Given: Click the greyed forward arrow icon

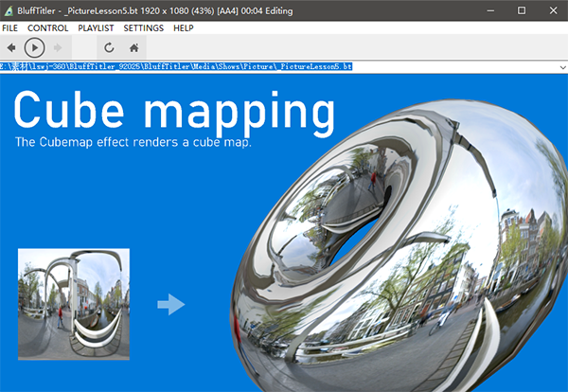Looking at the screenshot, I should [x=58, y=47].
